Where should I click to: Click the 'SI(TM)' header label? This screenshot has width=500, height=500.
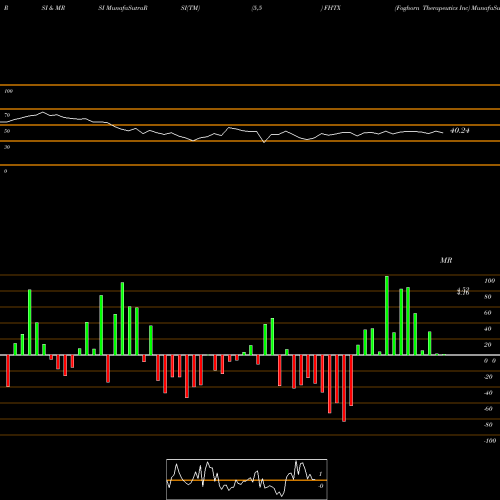(190, 8)
